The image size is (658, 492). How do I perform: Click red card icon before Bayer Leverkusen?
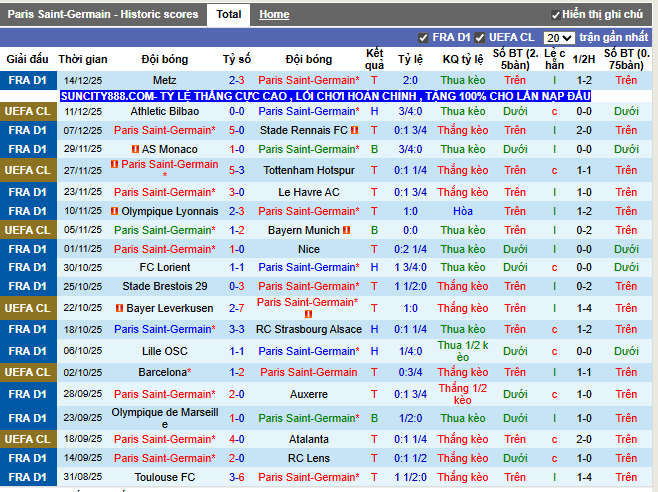click(119, 308)
